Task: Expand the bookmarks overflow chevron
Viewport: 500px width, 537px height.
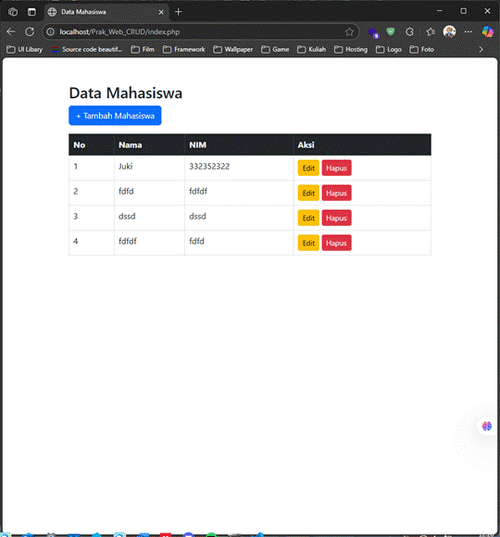Action: 481,50
